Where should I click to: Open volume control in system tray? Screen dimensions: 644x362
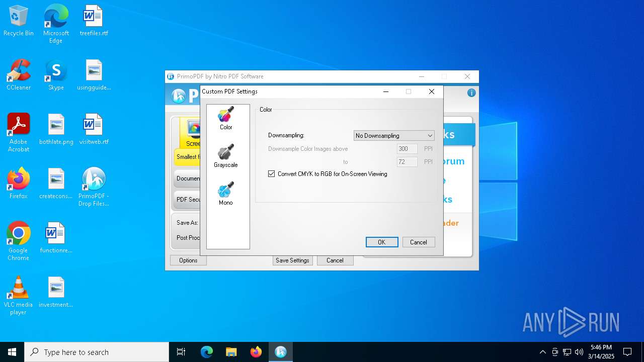[x=579, y=352]
